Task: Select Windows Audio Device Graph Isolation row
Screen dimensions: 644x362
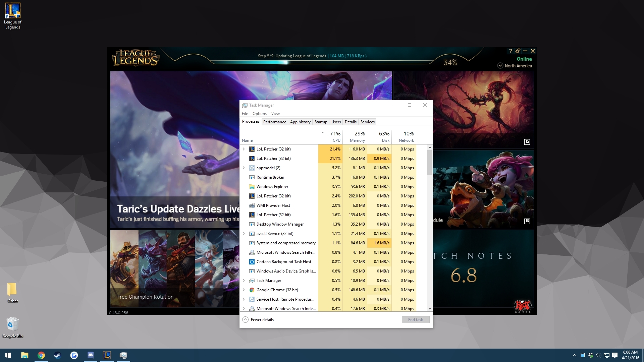Action: point(333,271)
